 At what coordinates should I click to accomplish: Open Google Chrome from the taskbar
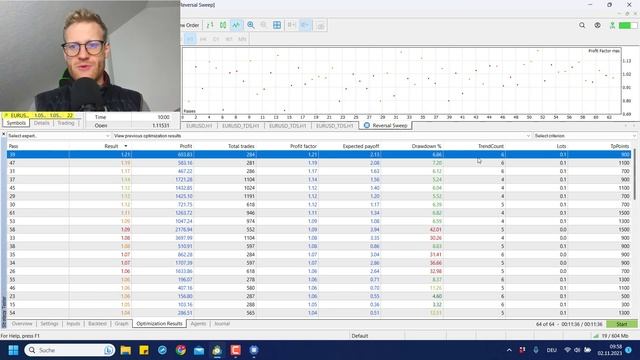180,350
